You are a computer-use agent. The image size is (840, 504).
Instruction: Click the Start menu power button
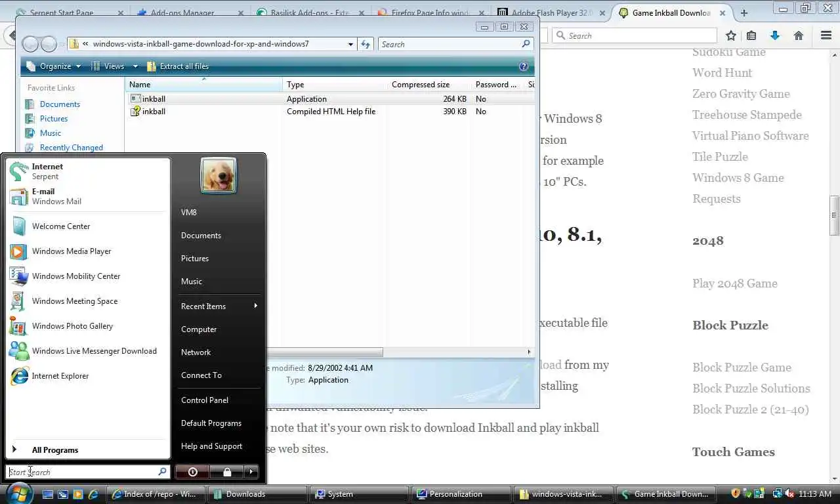click(x=192, y=472)
